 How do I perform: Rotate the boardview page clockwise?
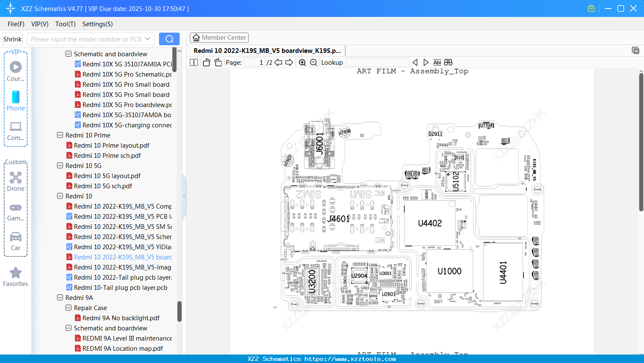click(218, 62)
